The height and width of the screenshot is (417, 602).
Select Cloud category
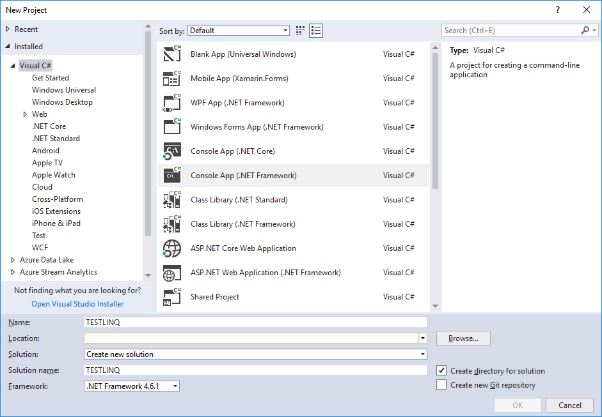pyautogui.click(x=42, y=187)
